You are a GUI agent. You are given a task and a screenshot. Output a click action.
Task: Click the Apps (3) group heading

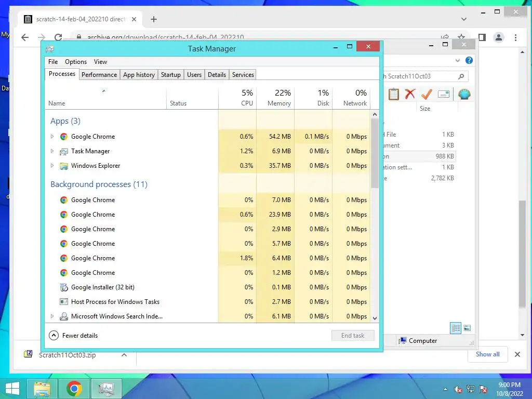pos(65,121)
